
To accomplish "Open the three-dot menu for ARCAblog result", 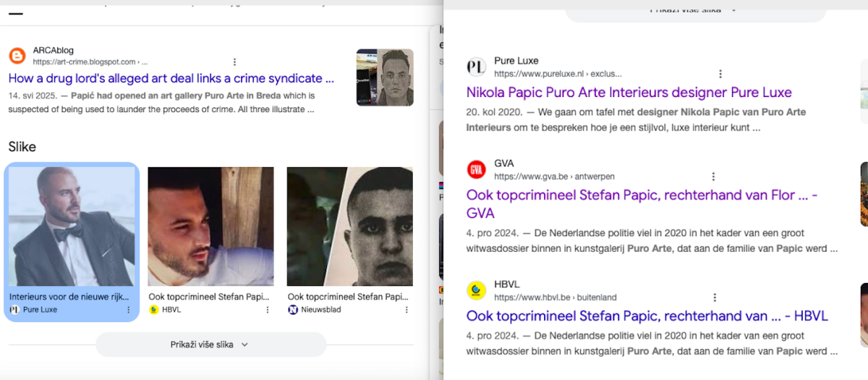I will point(234,62).
